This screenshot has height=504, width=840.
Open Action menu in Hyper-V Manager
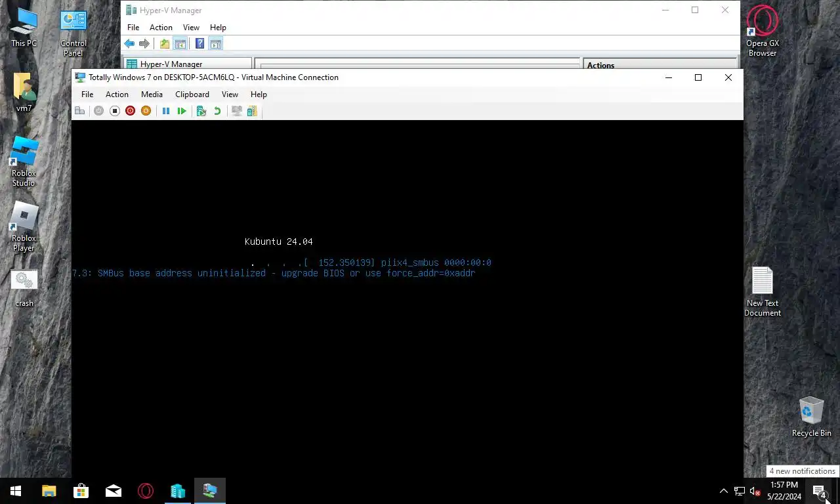[161, 28]
